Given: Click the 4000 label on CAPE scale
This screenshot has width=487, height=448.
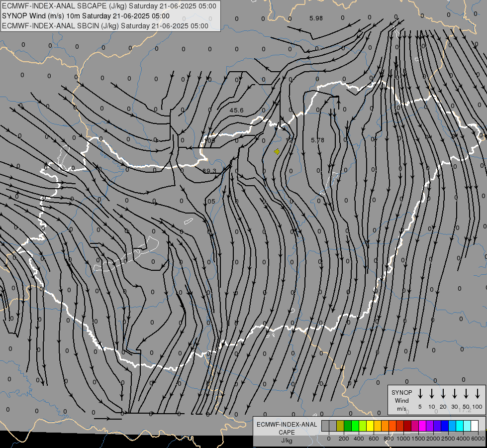Looking at the screenshot, I should [463, 439].
